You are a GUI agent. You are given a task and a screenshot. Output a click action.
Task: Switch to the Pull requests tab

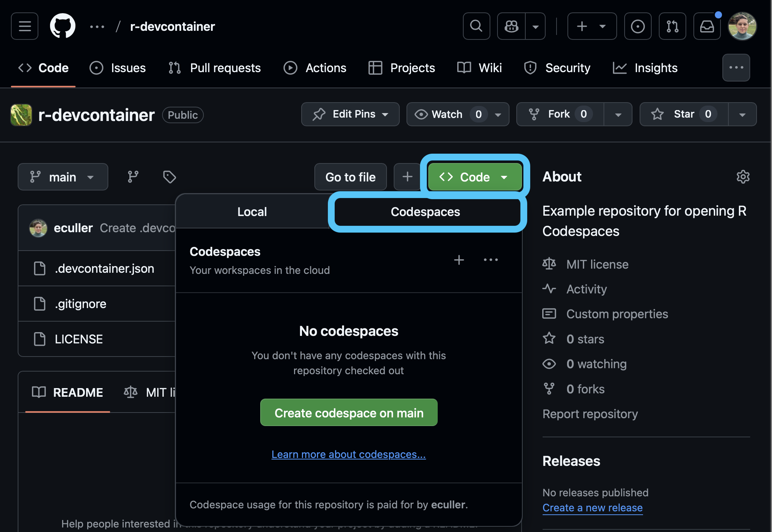(214, 68)
